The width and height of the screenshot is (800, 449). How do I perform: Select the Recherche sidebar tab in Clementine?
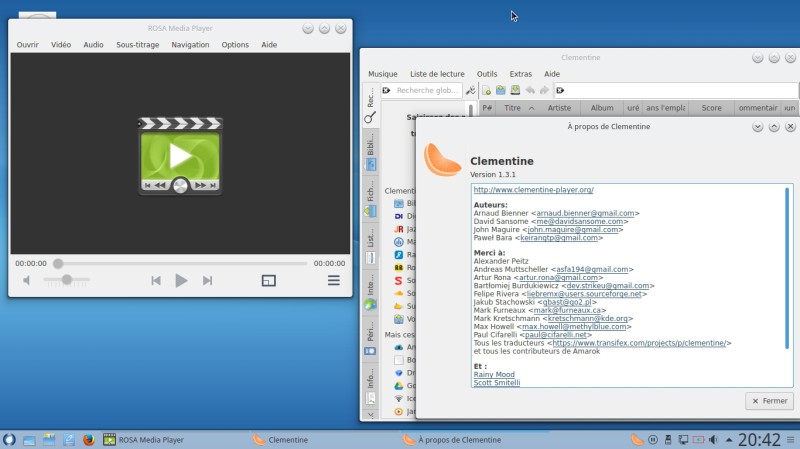[370, 106]
